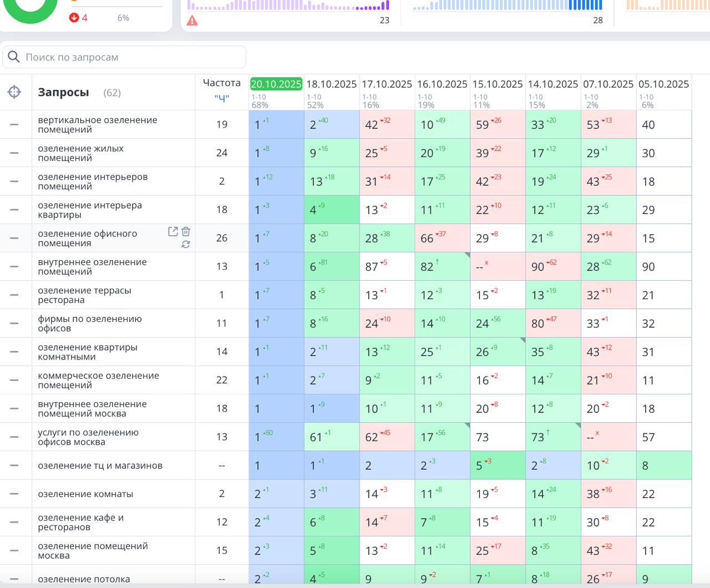Image resolution: width=710 pixels, height=588 pixels.
Task: Click minus icon for "услуги по озеленению офисов москва"
Action: [14, 437]
